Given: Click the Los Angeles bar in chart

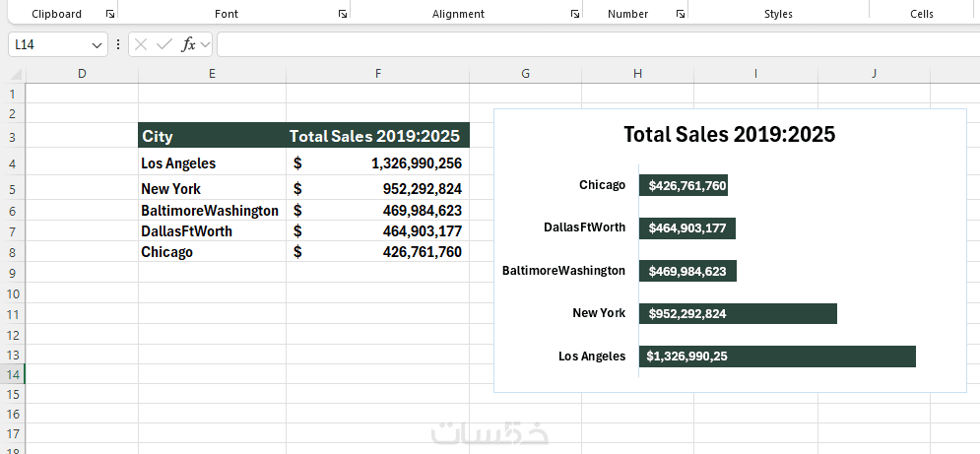Looking at the screenshot, I should click(x=777, y=357).
